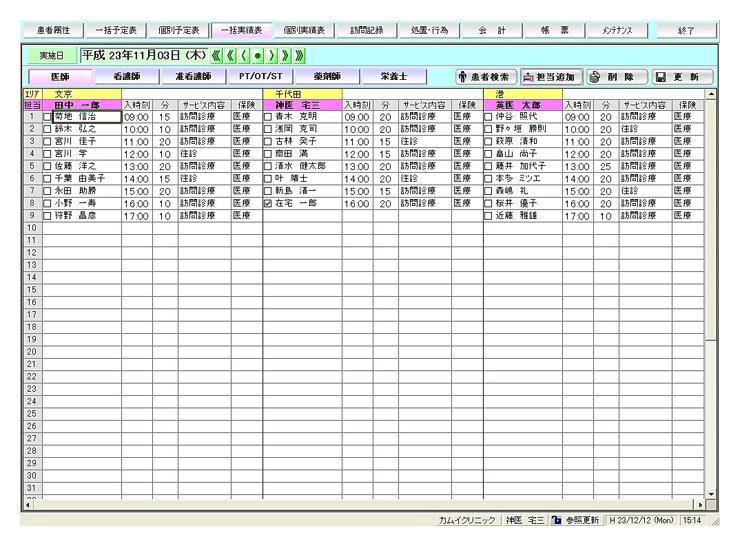Advance with the double-right date arrow

[285, 56]
